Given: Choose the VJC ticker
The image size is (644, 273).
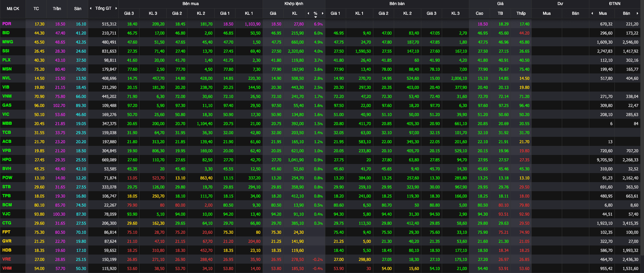Looking at the screenshot, I should coord(6,214).
